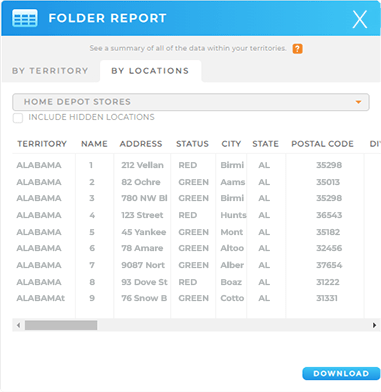This screenshot has height=392, width=381.
Task: Select address 45 Yankee
Action: 144,232
